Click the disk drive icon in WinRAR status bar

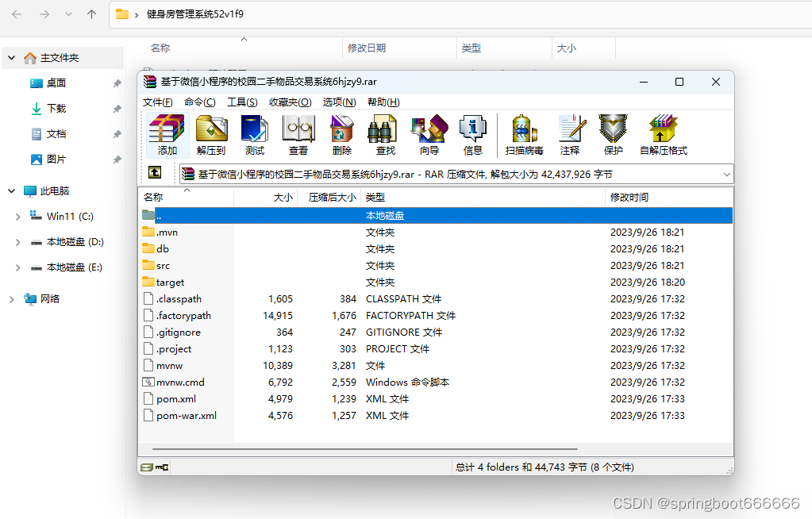click(147, 467)
